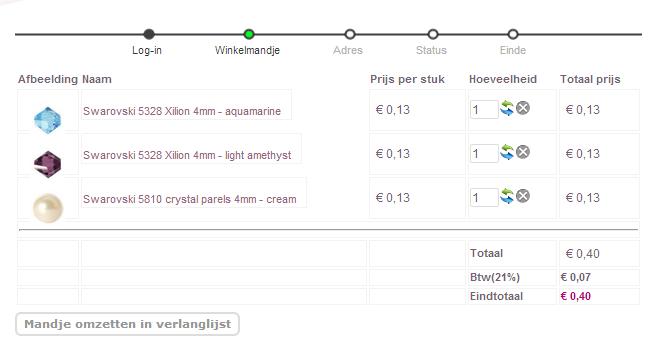Refresh quantity for the aquamarine Xilion bead

click(x=507, y=109)
